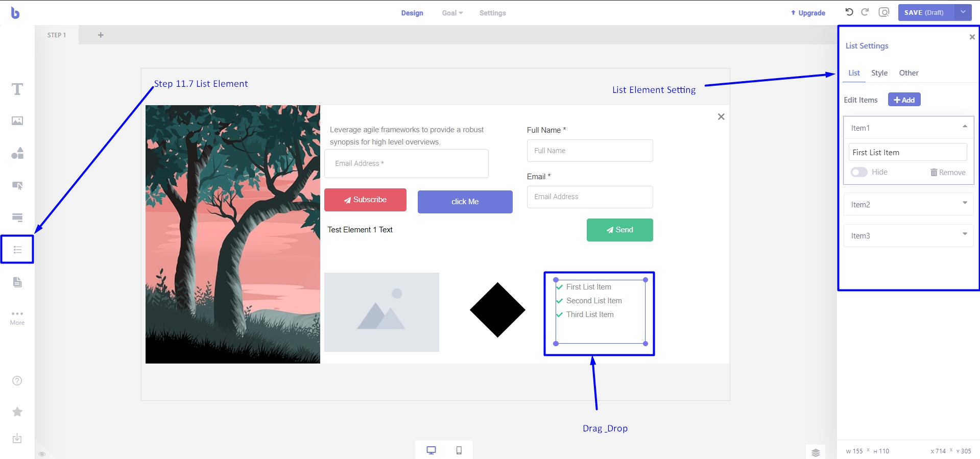Switch to desktop view

click(431, 450)
